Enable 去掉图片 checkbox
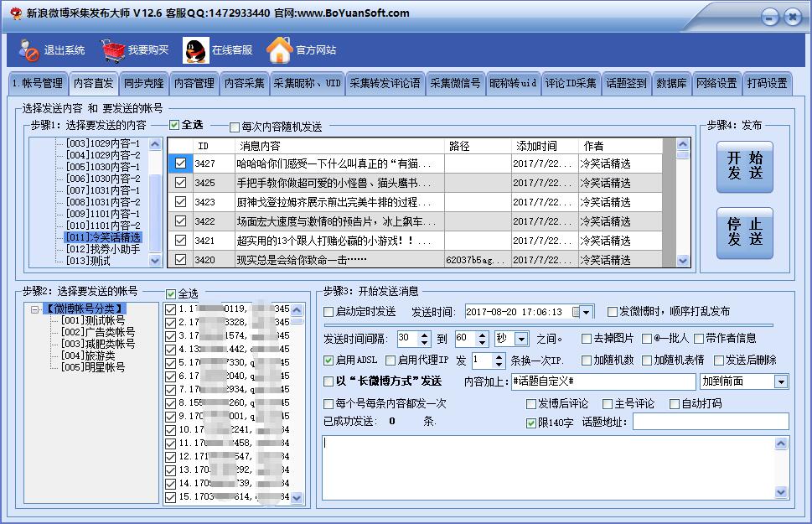This screenshot has height=524, width=812. coord(587,339)
